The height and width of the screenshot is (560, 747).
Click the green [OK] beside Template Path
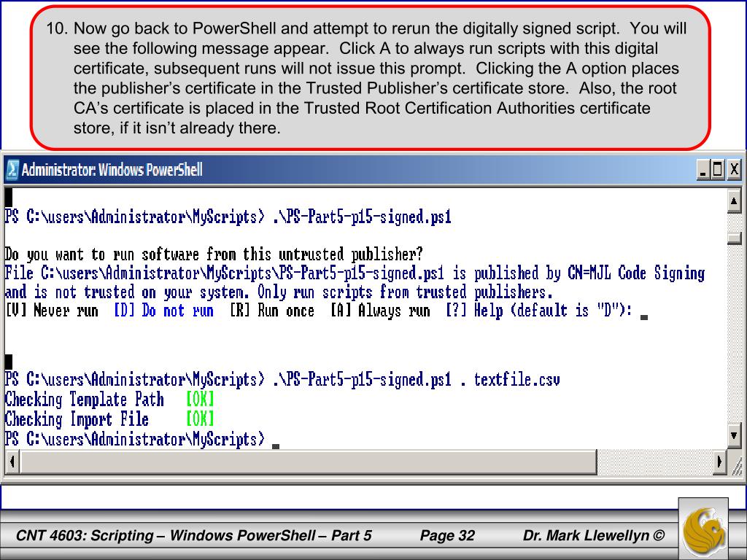[200, 399]
